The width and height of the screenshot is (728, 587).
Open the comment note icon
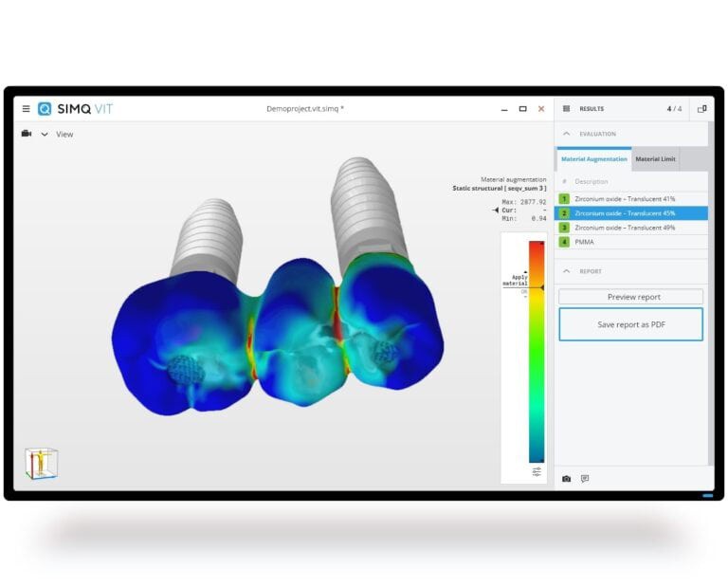585,479
